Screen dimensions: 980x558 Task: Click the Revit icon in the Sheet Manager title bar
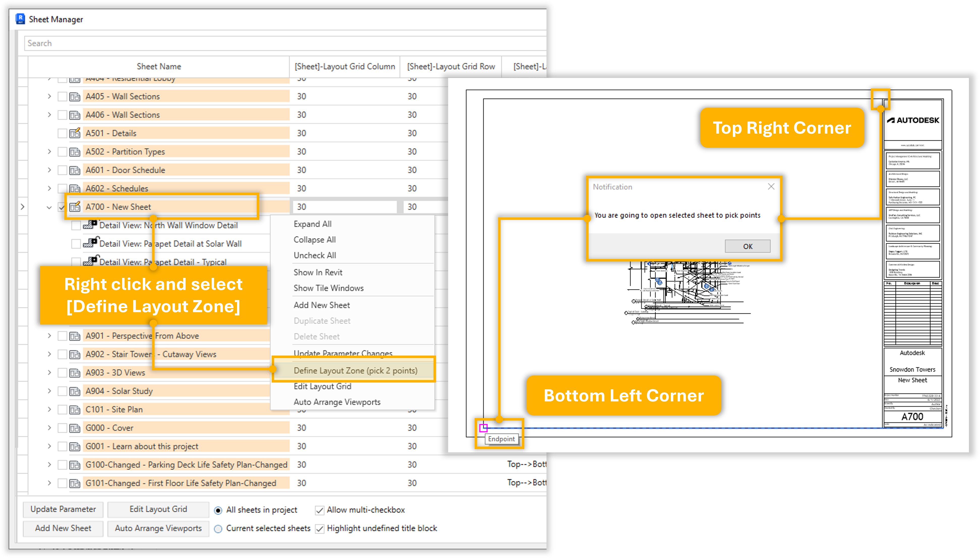20,19
